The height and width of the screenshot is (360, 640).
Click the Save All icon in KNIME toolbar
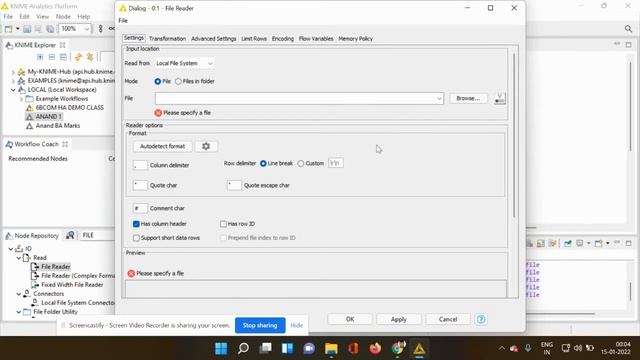[x=50, y=29]
